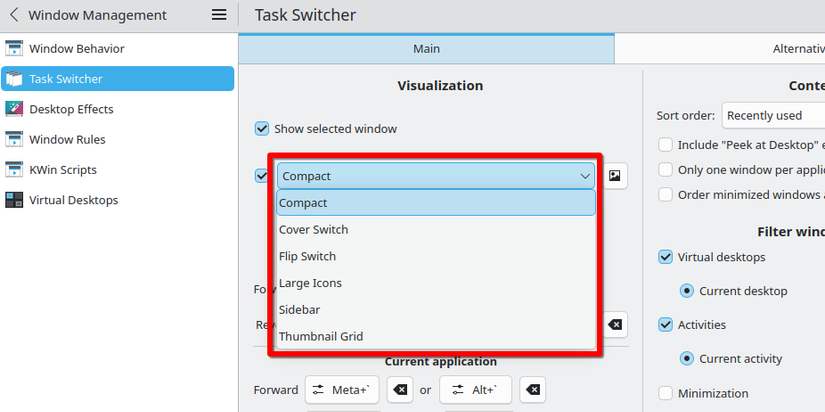The image size is (825, 412).
Task: Open the Sort order dropdown
Action: click(x=773, y=115)
